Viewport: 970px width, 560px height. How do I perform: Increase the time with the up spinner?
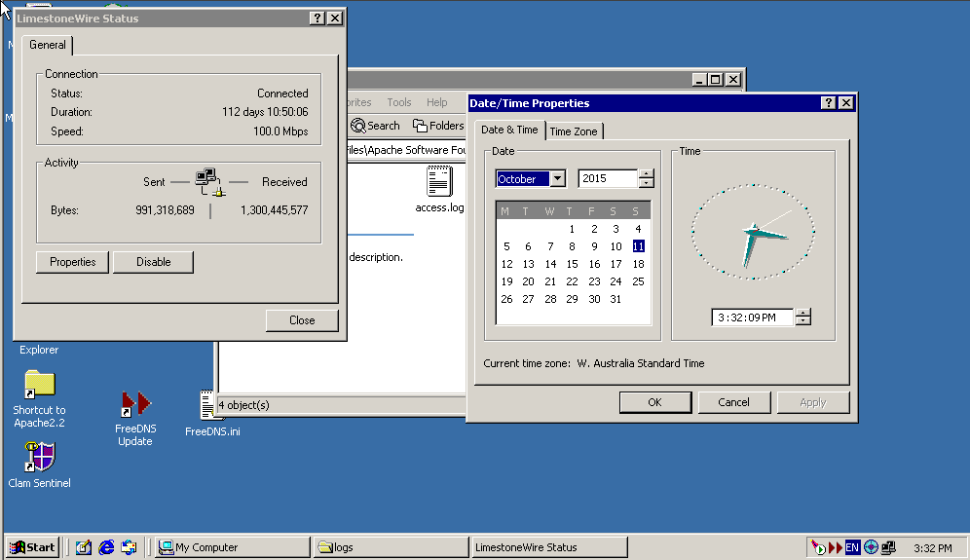pos(802,313)
